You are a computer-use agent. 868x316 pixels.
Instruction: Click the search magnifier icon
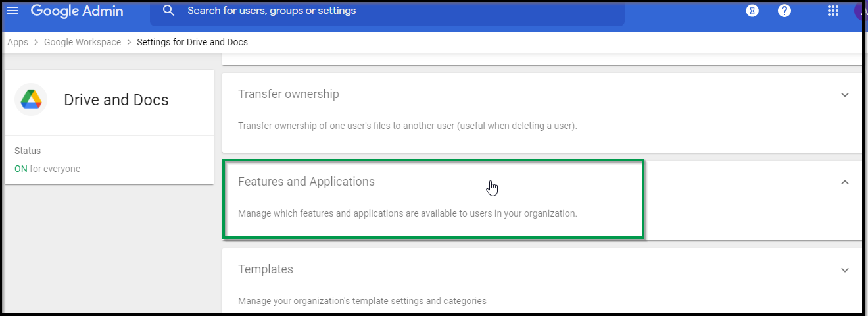coord(169,11)
